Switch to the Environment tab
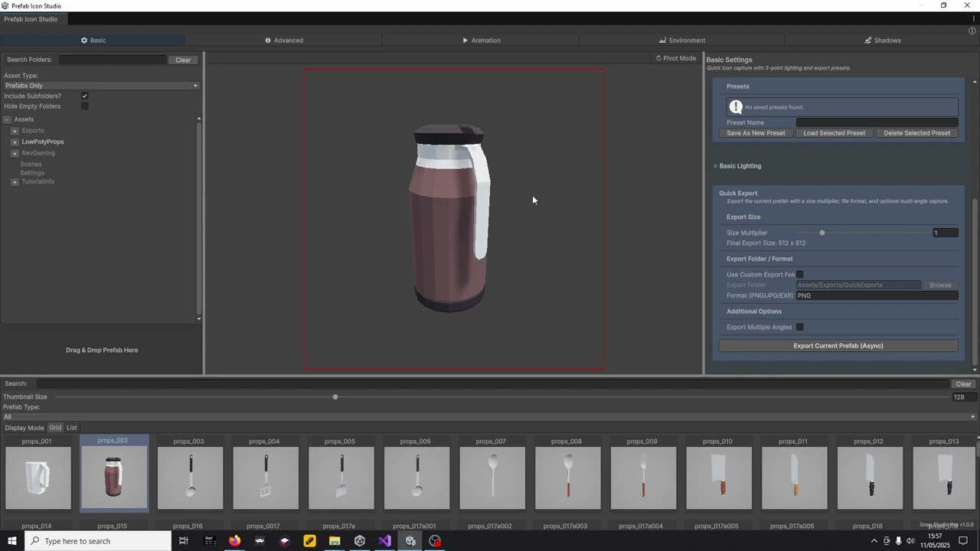The width and height of the screenshot is (980, 551). [681, 40]
